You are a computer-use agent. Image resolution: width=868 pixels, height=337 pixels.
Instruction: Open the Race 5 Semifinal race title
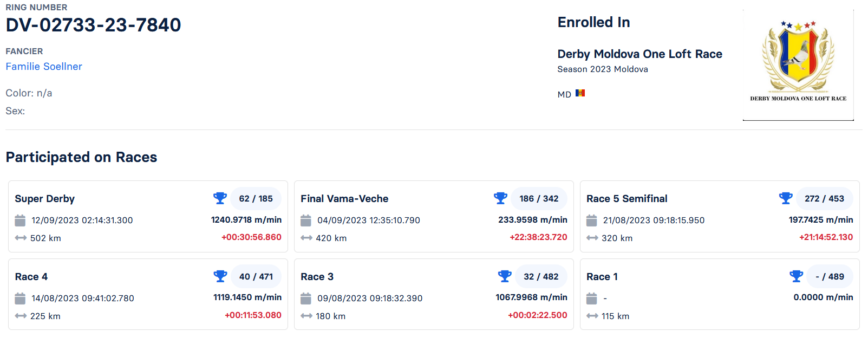click(626, 199)
